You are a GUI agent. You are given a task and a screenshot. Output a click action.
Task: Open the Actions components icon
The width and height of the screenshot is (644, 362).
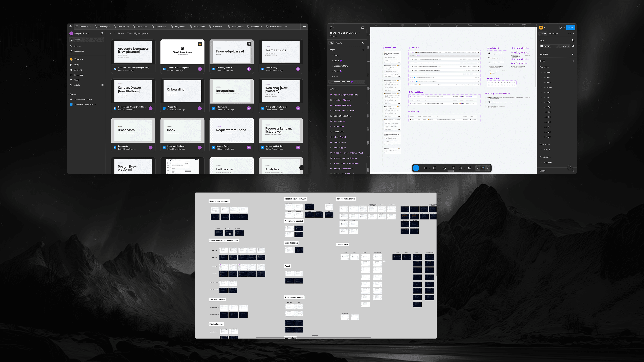(x=470, y=168)
